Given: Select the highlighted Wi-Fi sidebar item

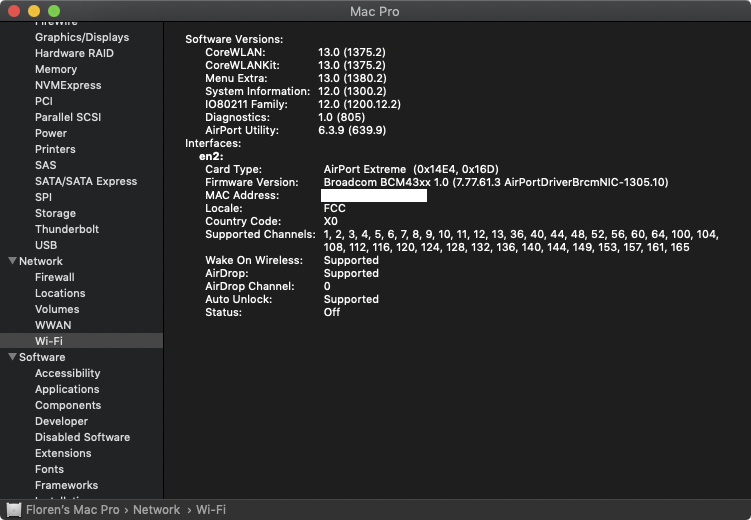Looking at the screenshot, I should [81, 341].
